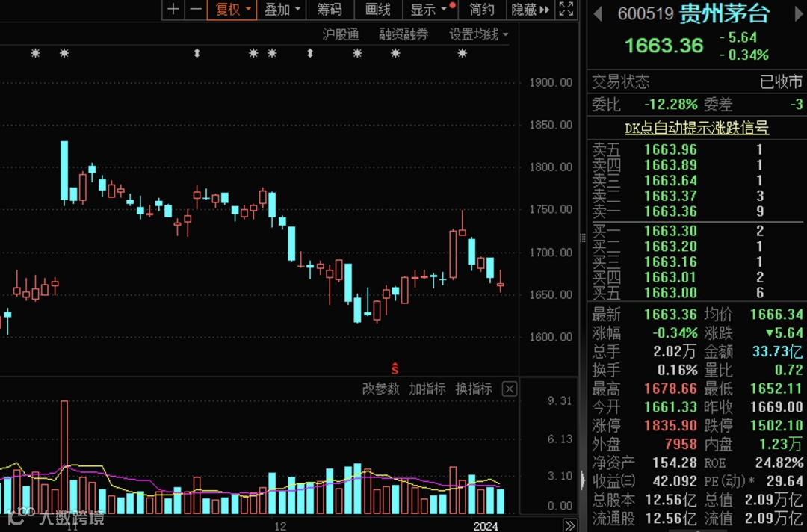This screenshot has height=532, width=807.
Task: Click the 涨停 value 1835.90
Action: click(x=670, y=425)
